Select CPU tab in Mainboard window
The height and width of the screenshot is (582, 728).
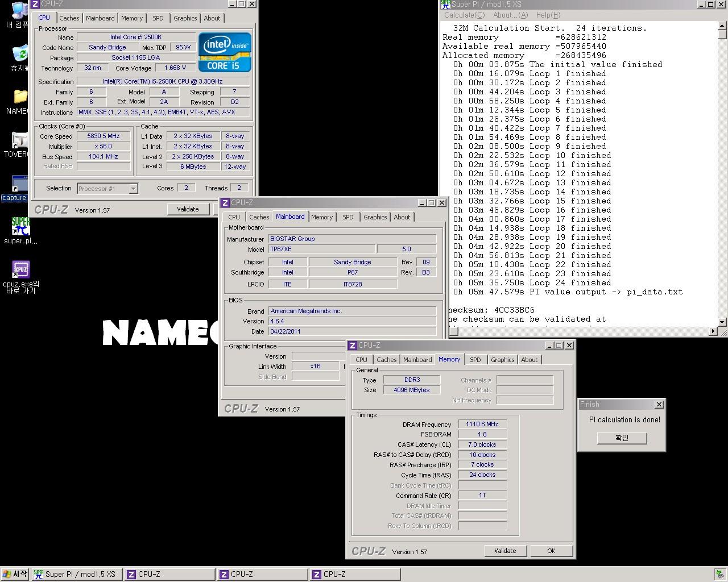point(234,217)
